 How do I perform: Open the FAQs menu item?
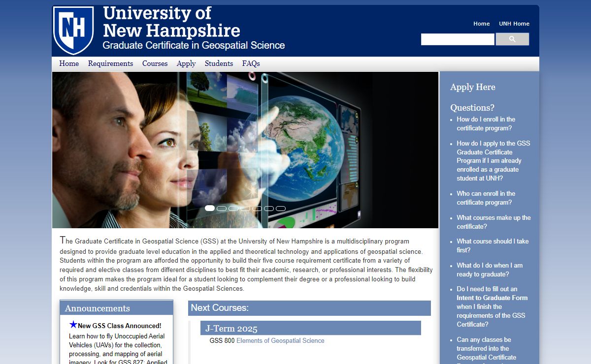(251, 63)
